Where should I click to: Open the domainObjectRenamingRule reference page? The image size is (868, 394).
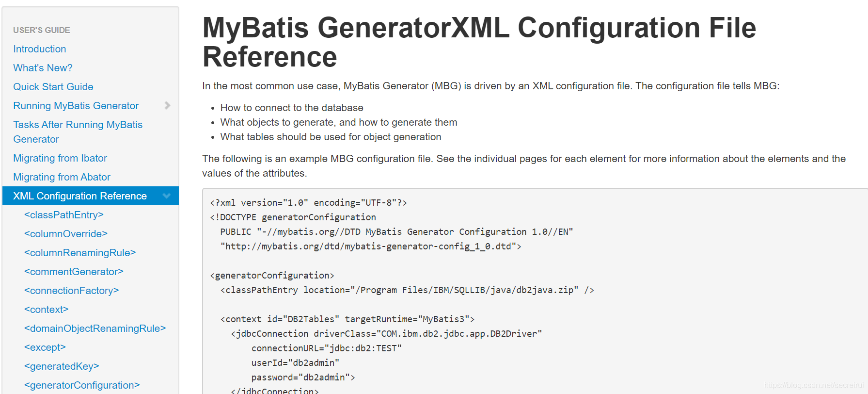coord(95,328)
